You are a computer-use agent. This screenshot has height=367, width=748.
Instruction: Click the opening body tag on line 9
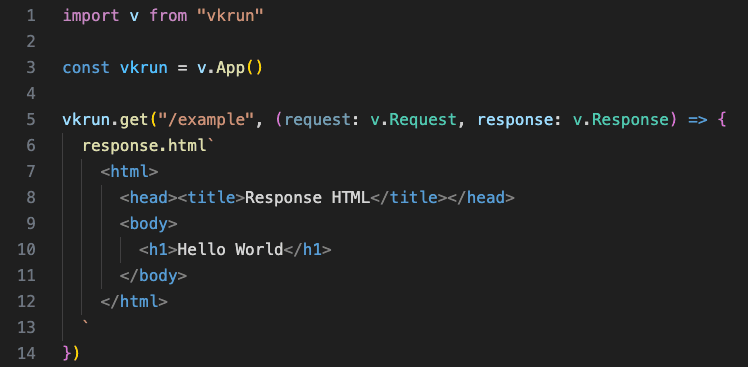pos(148,223)
